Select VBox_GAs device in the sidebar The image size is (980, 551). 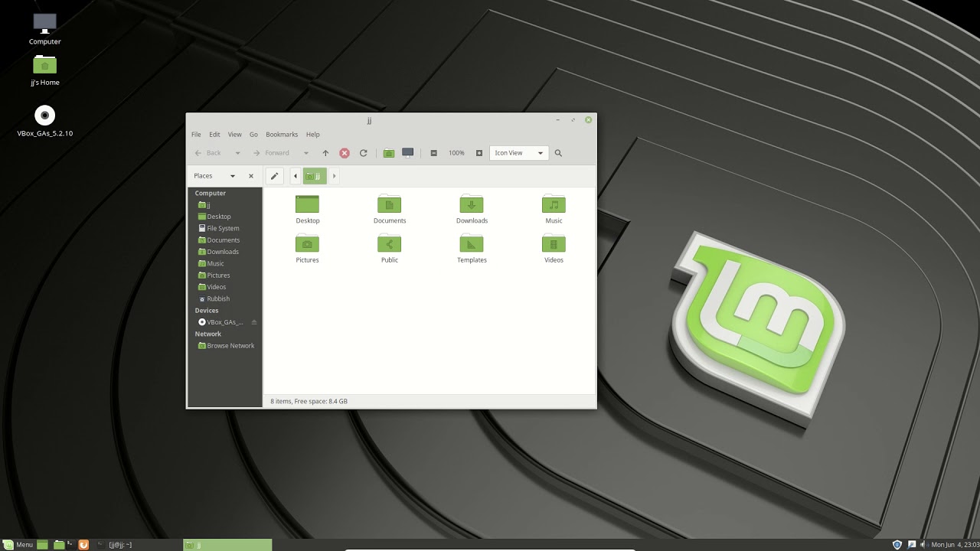click(x=220, y=322)
